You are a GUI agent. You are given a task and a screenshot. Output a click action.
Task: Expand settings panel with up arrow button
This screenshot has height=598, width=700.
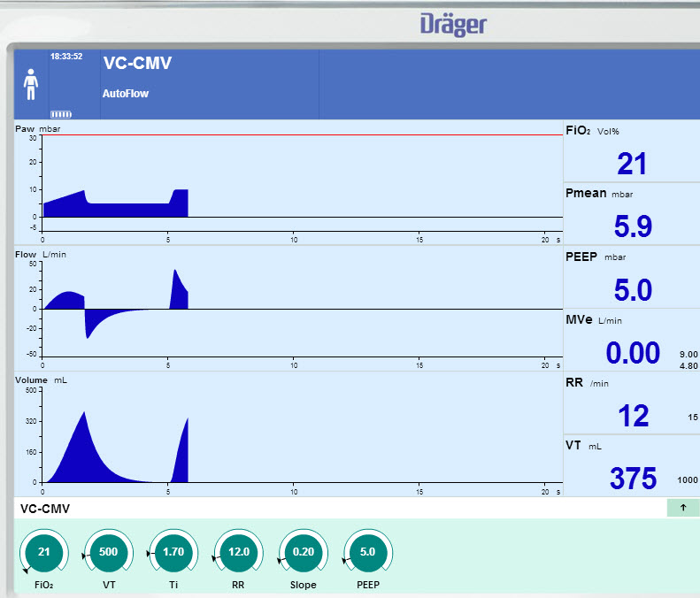click(683, 508)
